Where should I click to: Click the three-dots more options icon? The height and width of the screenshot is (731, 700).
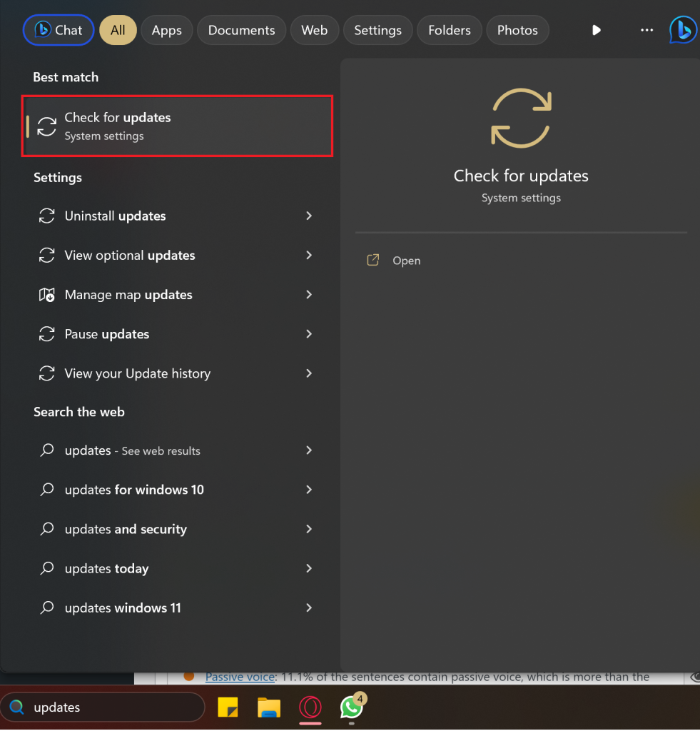(x=646, y=30)
